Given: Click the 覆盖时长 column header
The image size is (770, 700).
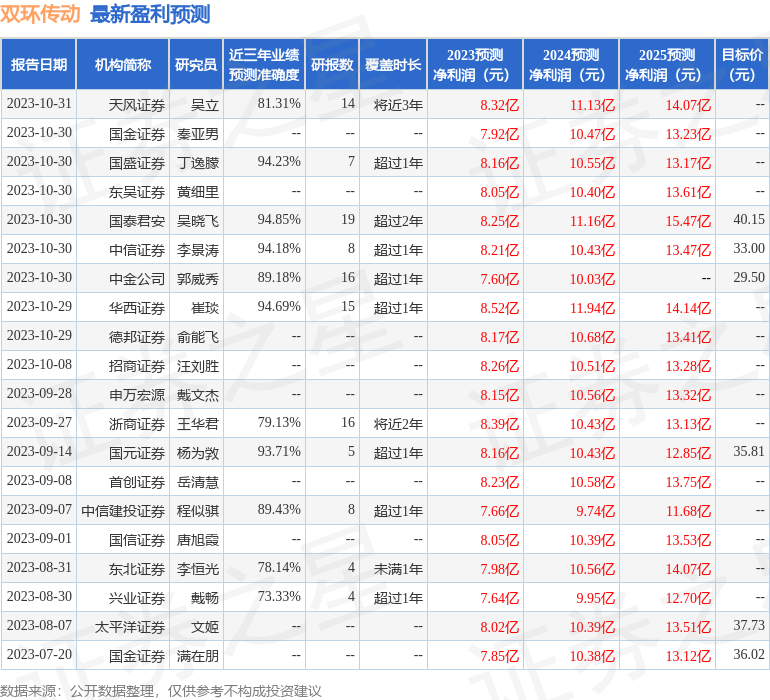Looking at the screenshot, I should pyautogui.click(x=393, y=65).
